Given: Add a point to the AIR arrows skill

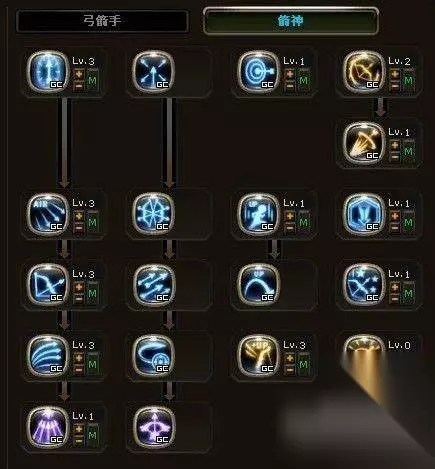Looking at the screenshot, I should (79, 215).
